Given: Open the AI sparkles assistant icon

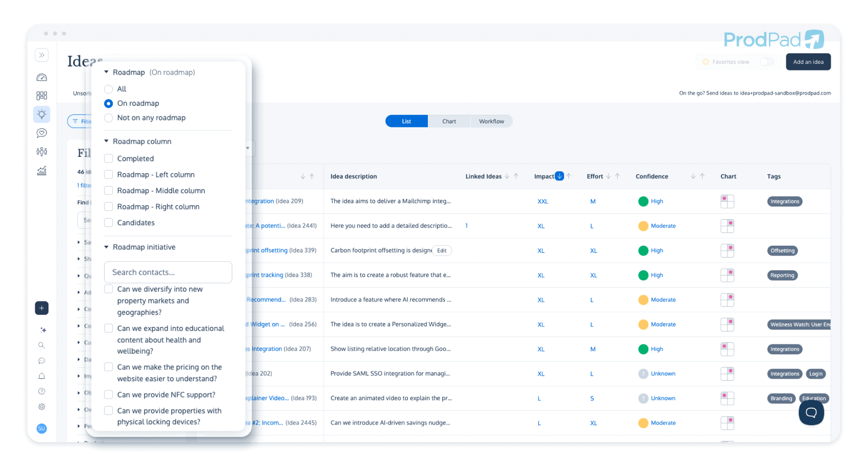Looking at the screenshot, I should (x=43, y=330).
